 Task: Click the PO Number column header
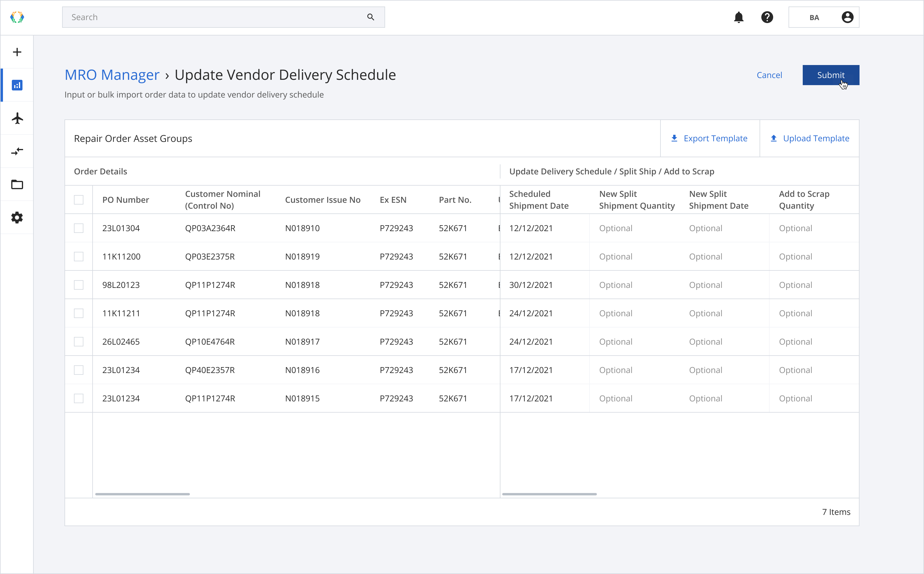point(126,200)
